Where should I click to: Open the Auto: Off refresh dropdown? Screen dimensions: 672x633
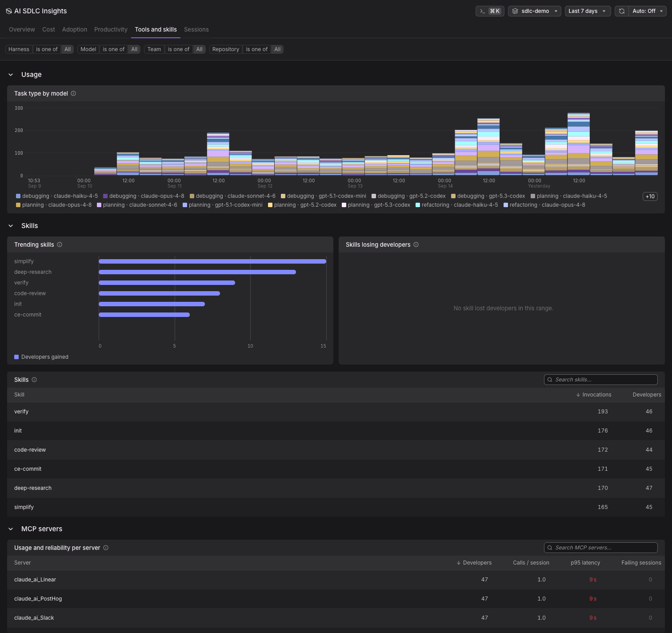pyautogui.click(x=648, y=11)
